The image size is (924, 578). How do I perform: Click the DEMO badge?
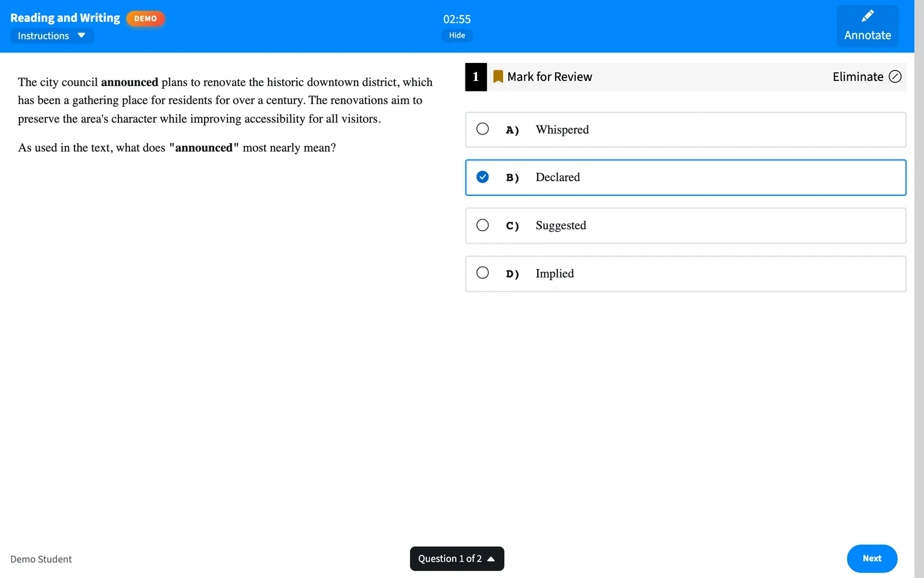pyautogui.click(x=146, y=18)
